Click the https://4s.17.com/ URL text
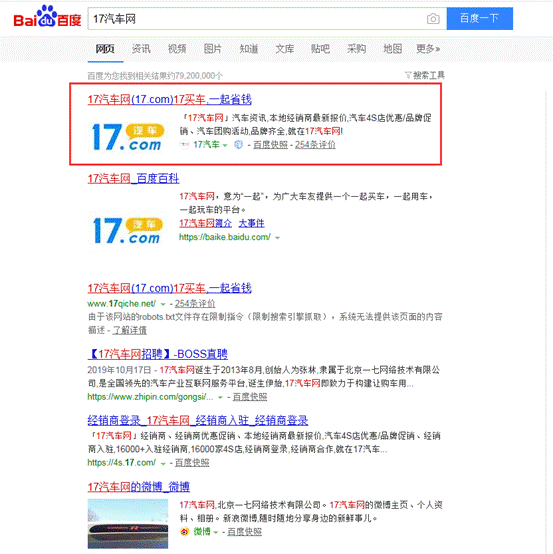Screen dimensions: 553x554 (x=122, y=462)
